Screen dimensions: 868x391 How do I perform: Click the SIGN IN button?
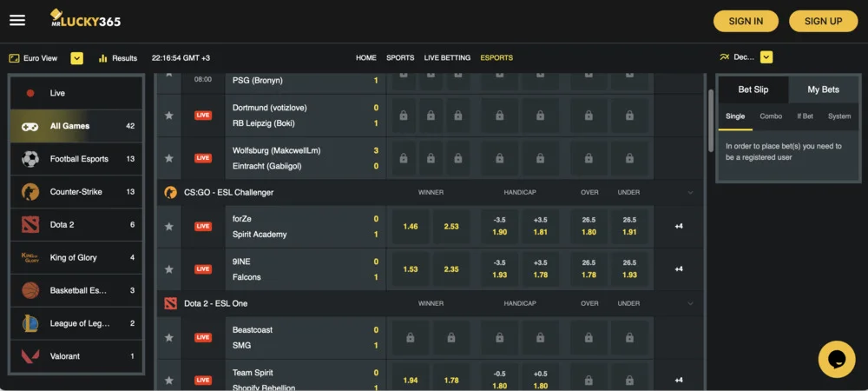pos(746,21)
